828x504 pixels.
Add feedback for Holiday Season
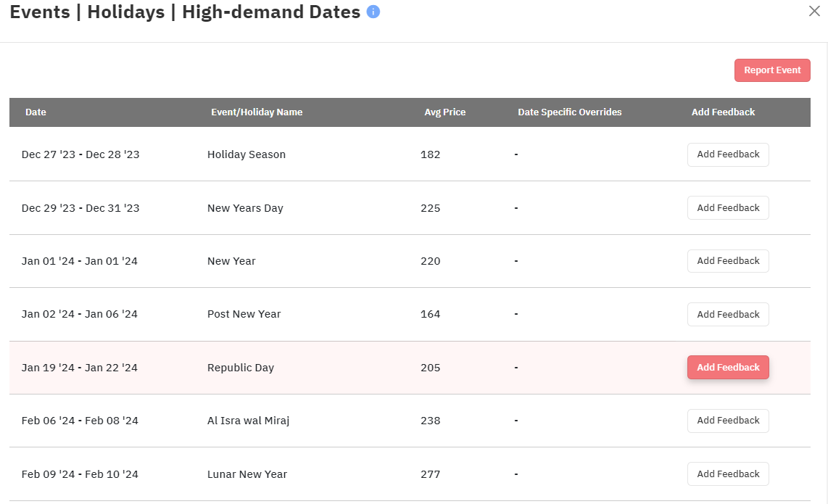coord(728,154)
